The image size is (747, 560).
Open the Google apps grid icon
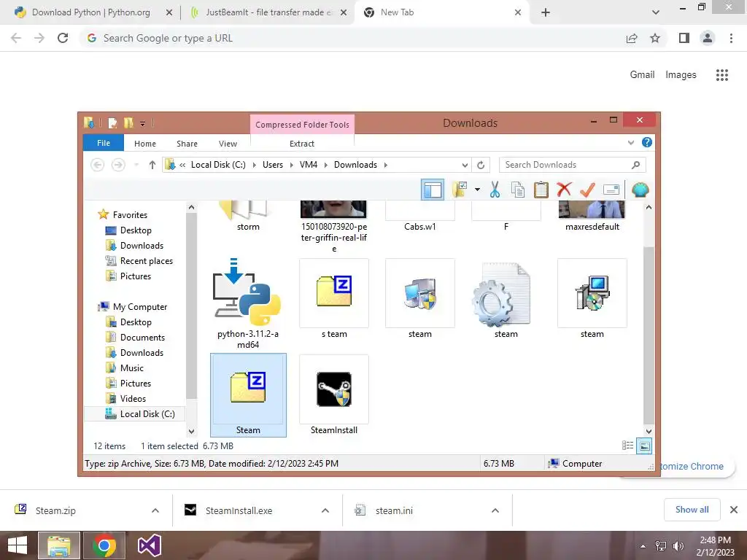(721, 75)
